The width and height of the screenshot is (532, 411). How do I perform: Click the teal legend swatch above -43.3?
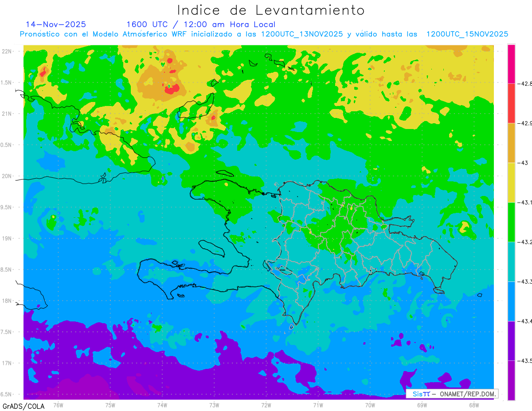pos(511,262)
